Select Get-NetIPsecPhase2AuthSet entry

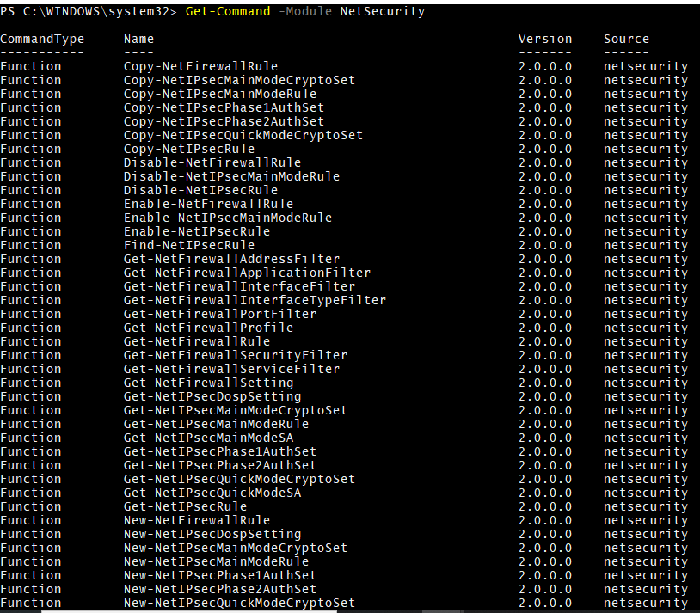220,466
